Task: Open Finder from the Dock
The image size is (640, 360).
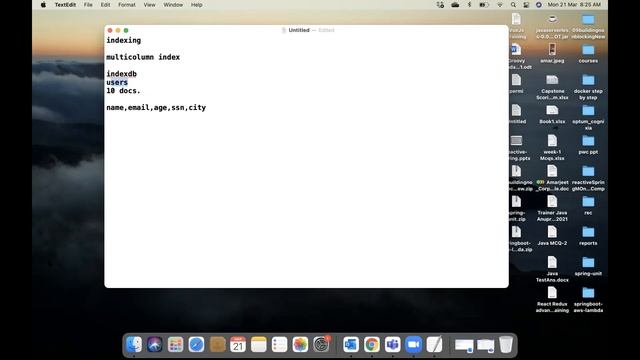Action: pos(133,344)
